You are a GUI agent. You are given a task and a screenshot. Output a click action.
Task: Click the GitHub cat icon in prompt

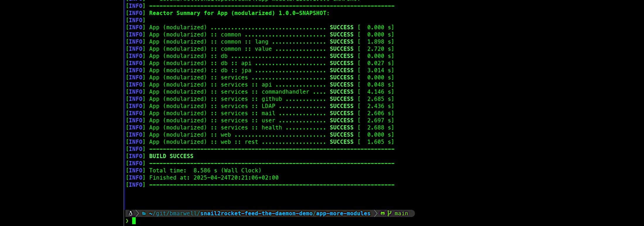(383, 213)
